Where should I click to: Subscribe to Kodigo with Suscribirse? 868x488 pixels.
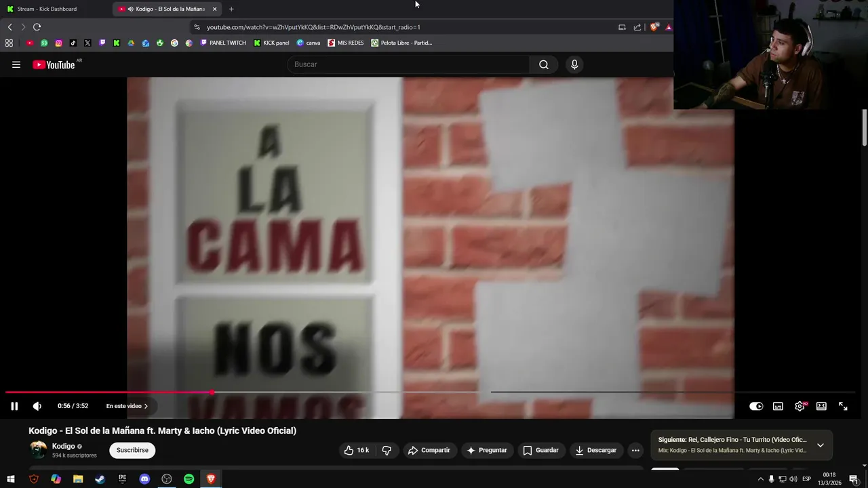click(x=132, y=450)
